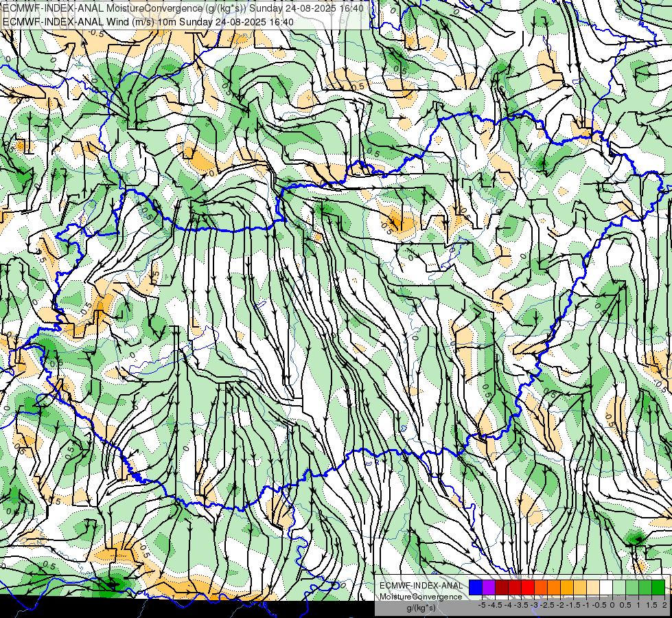This screenshot has height=618, width=672.
Task: Select the pale peach swatch between -1 and -0.5
Action: (593, 587)
